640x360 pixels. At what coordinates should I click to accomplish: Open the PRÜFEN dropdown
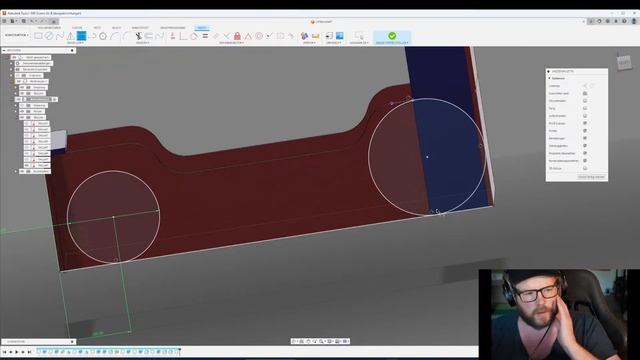pyautogui.click(x=309, y=43)
